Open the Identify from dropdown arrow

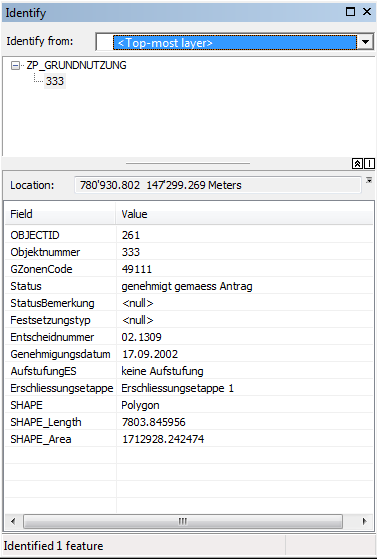point(365,42)
